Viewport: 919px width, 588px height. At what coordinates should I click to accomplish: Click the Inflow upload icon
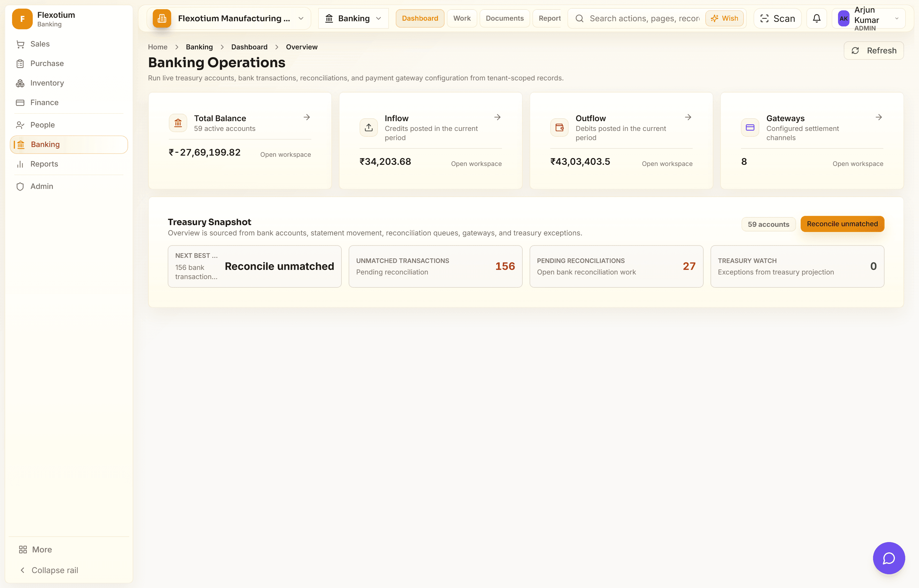coord(368,127)
